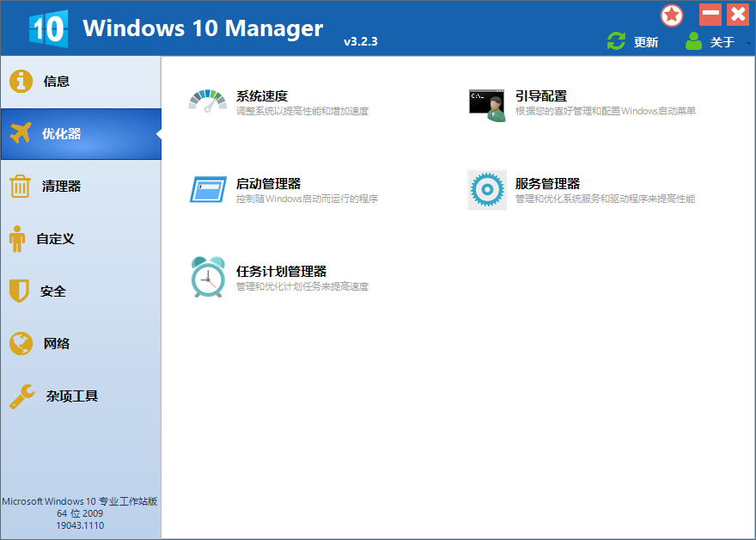The image size is (756, 540).
Task: Click the green user About icon
Action: coord(693,41)
